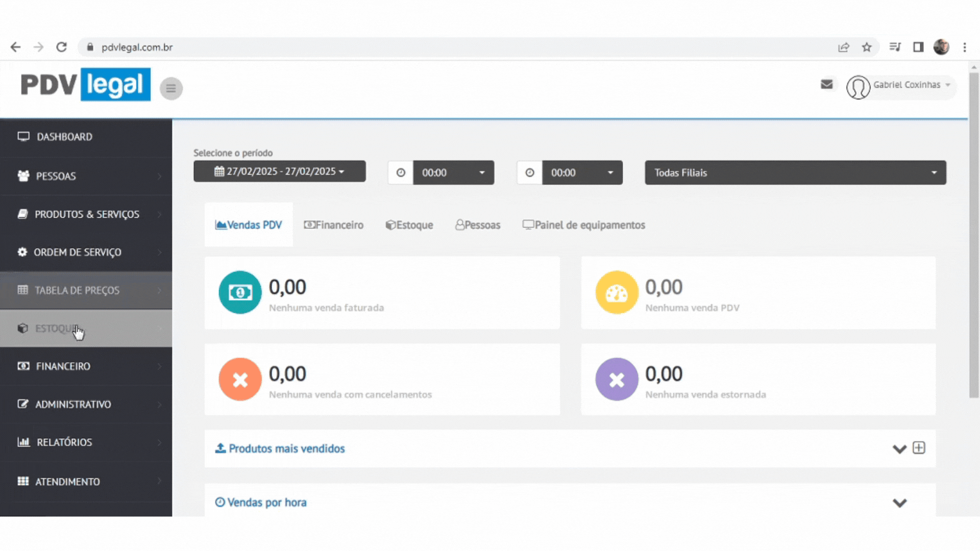
Task: Switch to the Financeiro tab
Action: tap(334, 225)
